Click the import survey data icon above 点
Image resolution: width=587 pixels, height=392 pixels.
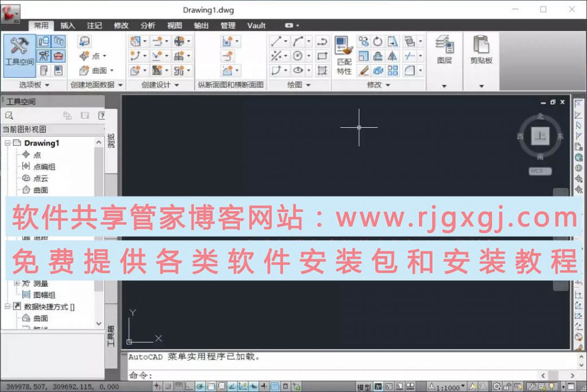(x=85, y=41)
